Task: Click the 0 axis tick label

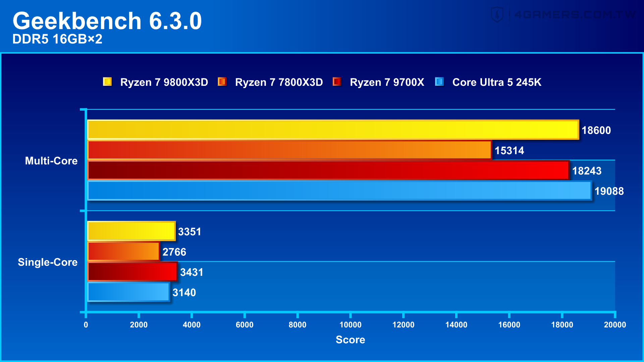Action: [x=86, y=325]
